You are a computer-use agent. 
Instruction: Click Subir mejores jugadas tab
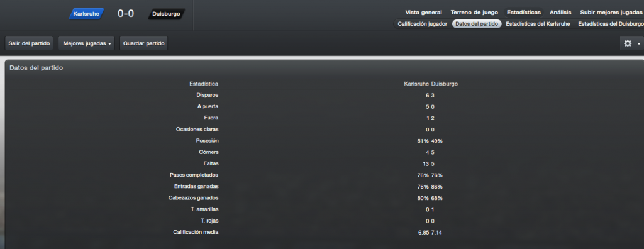(x=611, y=13)
